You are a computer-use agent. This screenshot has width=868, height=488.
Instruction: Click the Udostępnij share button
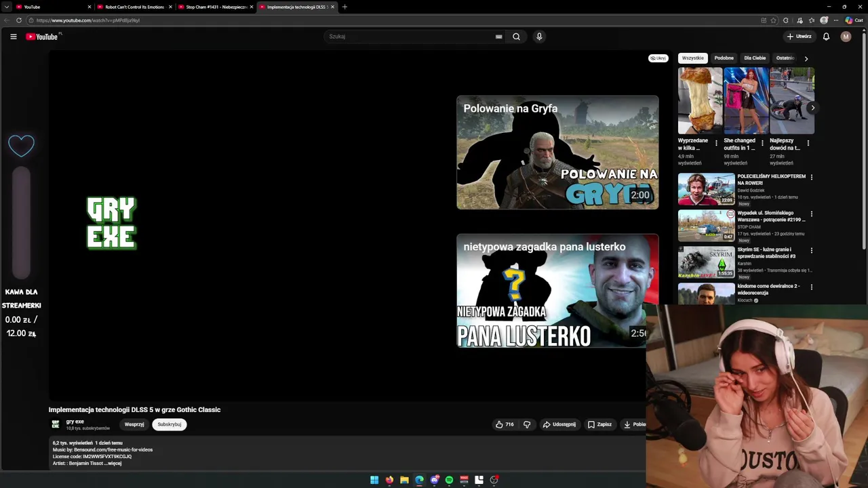559,424
